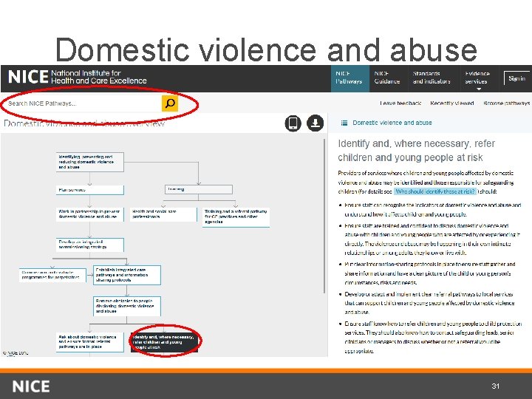The image size is (532, 399).
Task: Click the download pathway icon
Action: click(316, 123)
